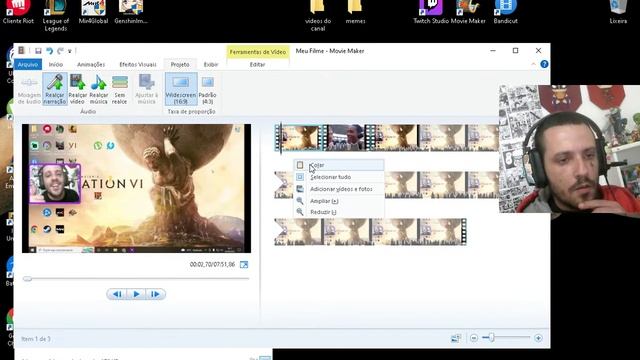
Task: Open the Lixeira recycle bin icon
Action: (x=618, y=12)
